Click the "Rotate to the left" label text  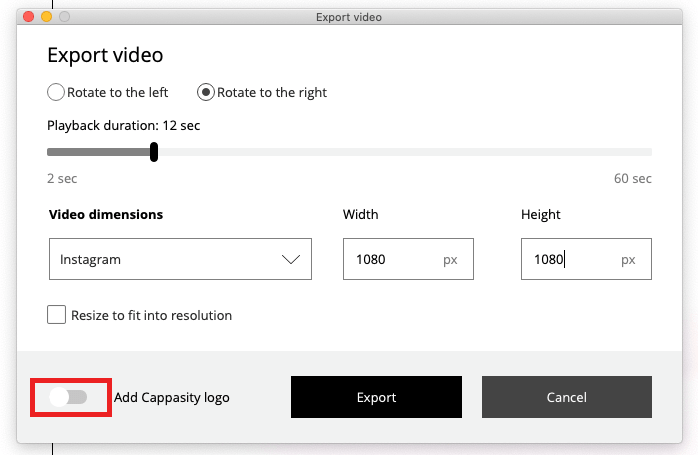[118, 92]
